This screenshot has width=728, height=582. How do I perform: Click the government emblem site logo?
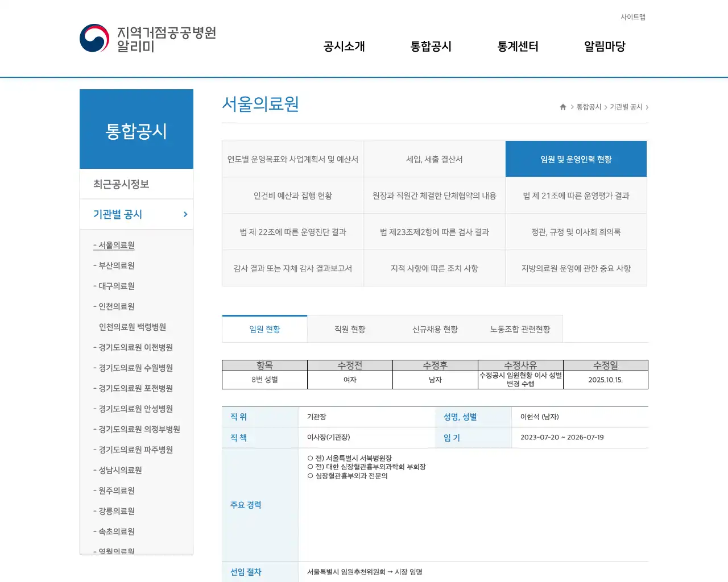94,38
